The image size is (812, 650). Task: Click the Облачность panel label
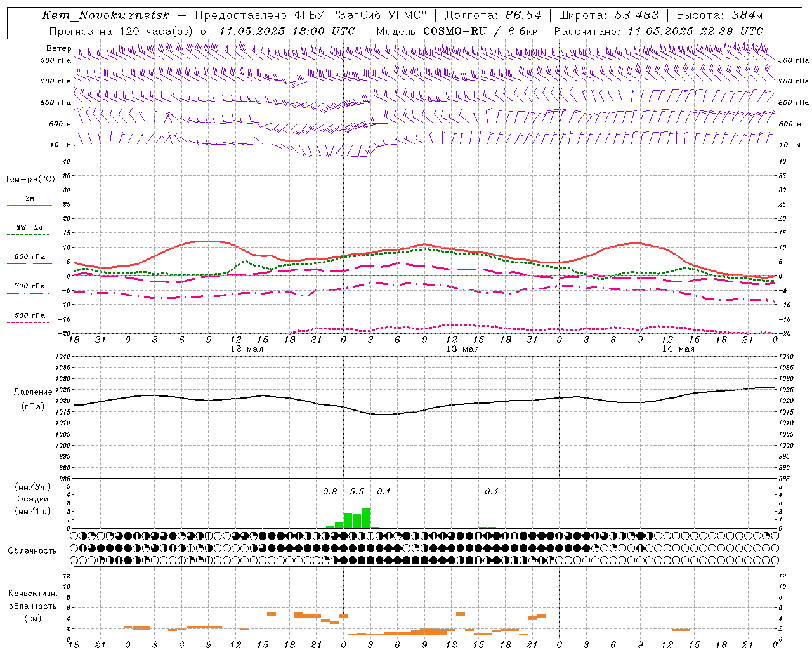click(32, 550)
